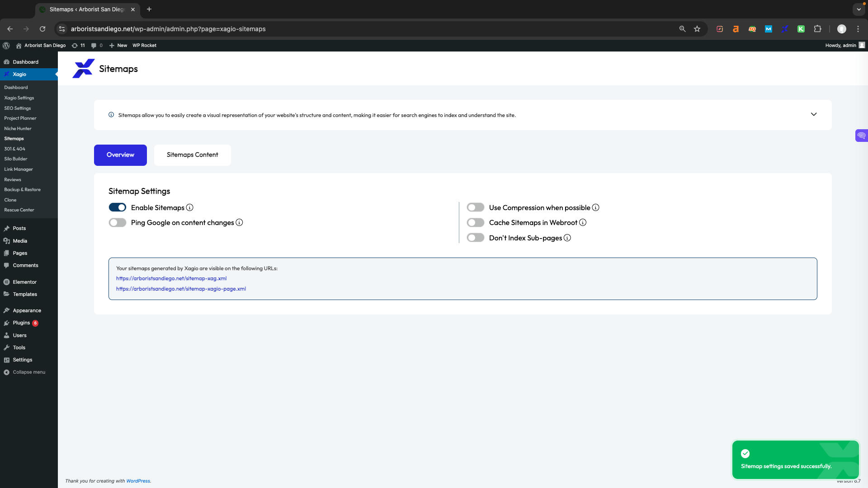Open the sitemap-xagio-page.xml link
The height and width of the screenshot is (488, 868).
(181, 289)
